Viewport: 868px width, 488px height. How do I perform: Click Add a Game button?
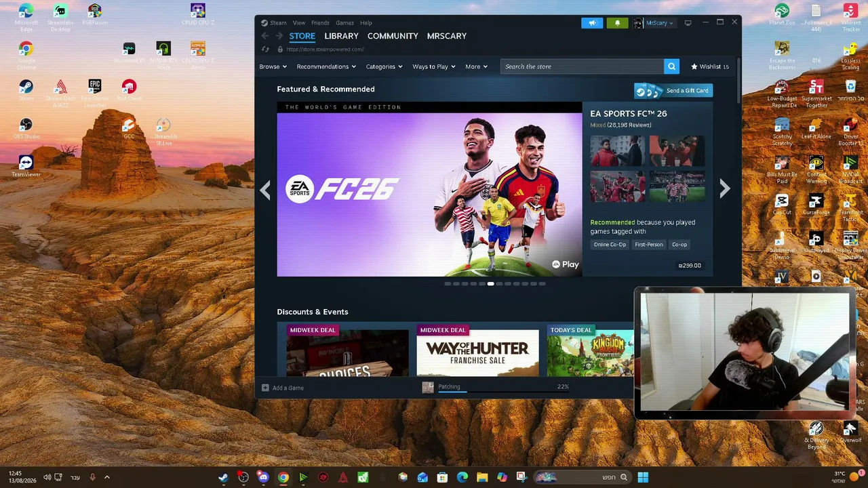click(283, 388)
